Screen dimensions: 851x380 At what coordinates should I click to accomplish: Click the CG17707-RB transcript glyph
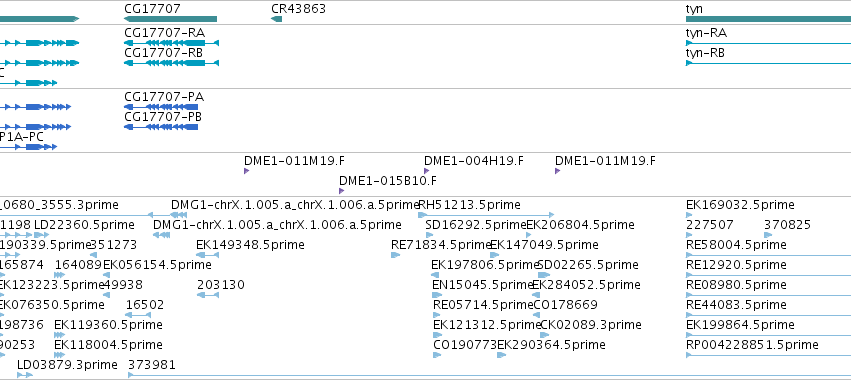tap(172, 63)
